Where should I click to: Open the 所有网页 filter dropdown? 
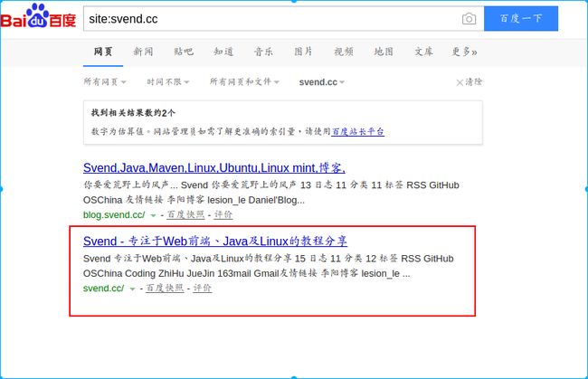(105, 81)
